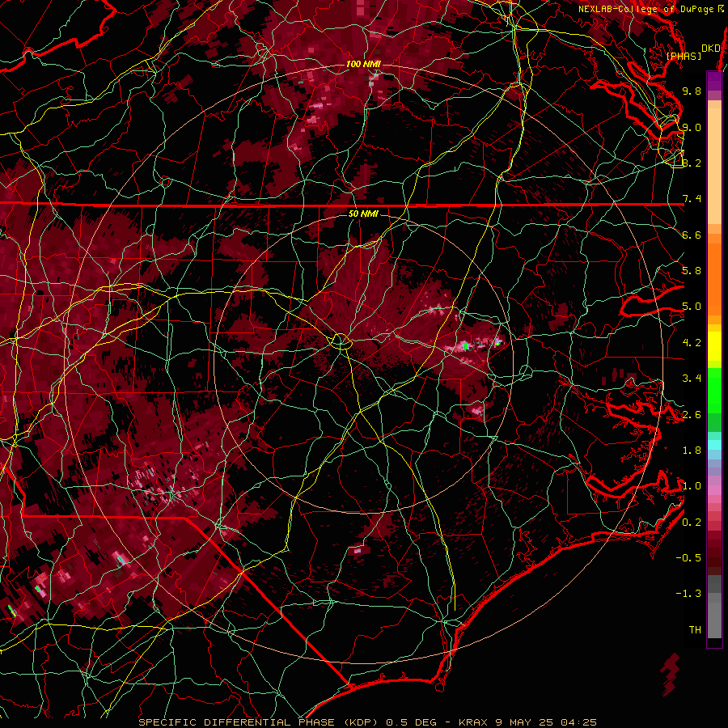Click the 50 NMI range ring label
The height and width of the screenshot is (728, 728).
point(363,214)
